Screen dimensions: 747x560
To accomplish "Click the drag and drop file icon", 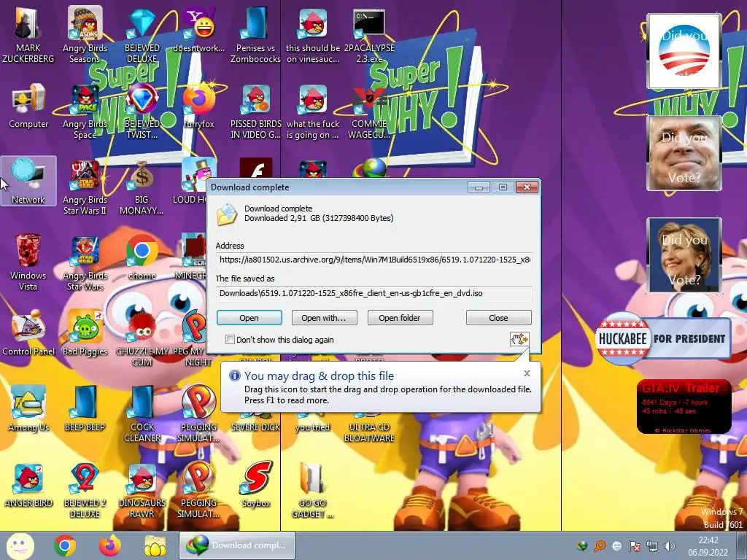I will point(519,339).
